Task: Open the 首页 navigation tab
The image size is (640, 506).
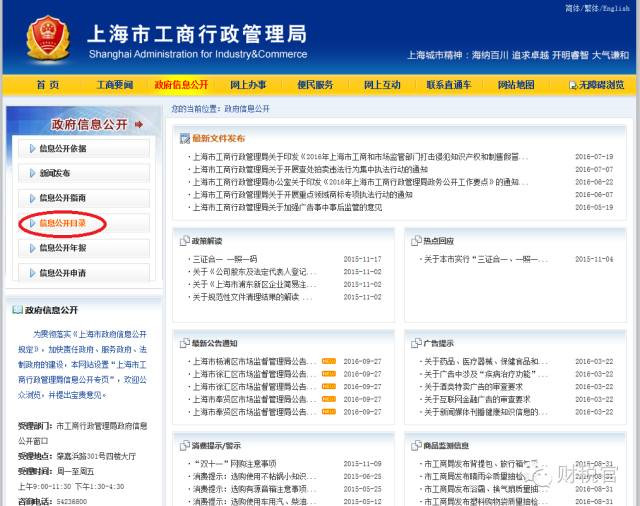Action: 48,85
